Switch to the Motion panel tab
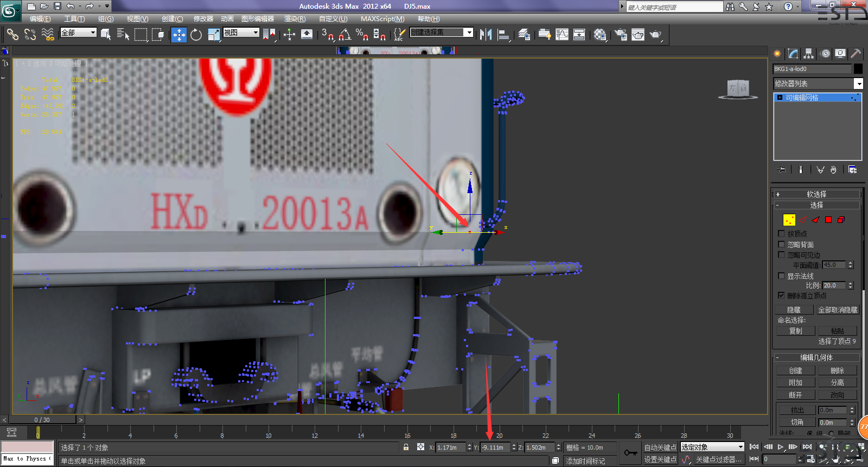Screen dimensions: 868x467 825,53
